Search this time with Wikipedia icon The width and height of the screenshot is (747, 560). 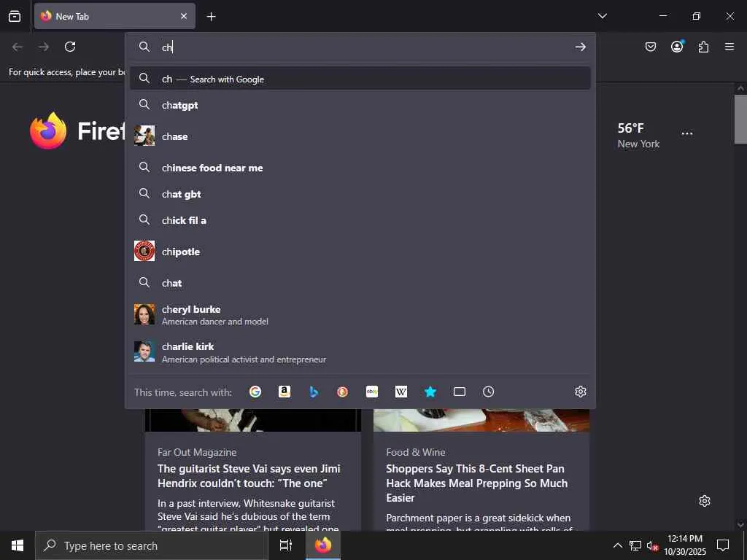click(x=401, y=392)
